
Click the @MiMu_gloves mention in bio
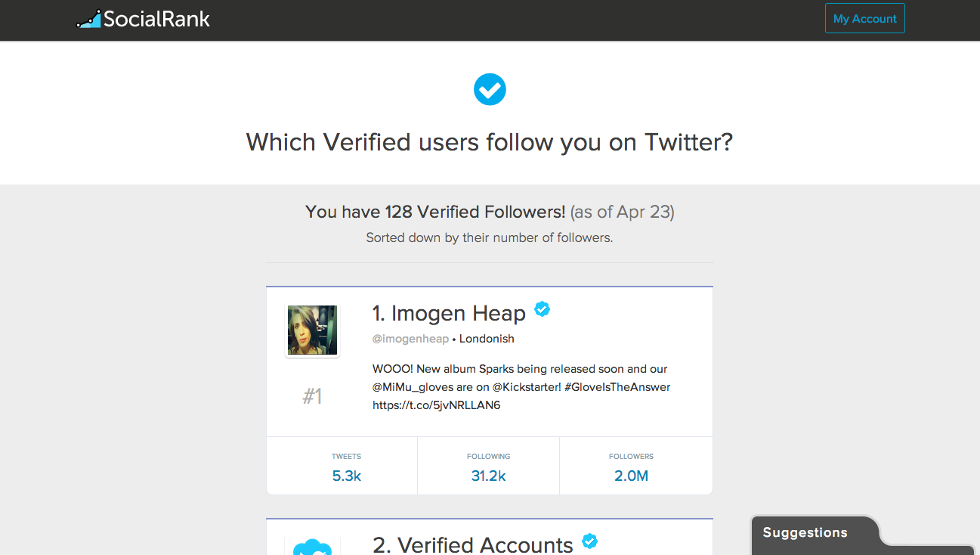click(413, 387)
